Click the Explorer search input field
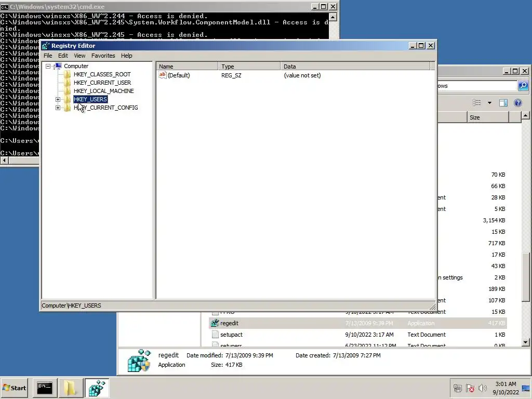The height and width of the screenshot is (399, 532). [477, 86]
